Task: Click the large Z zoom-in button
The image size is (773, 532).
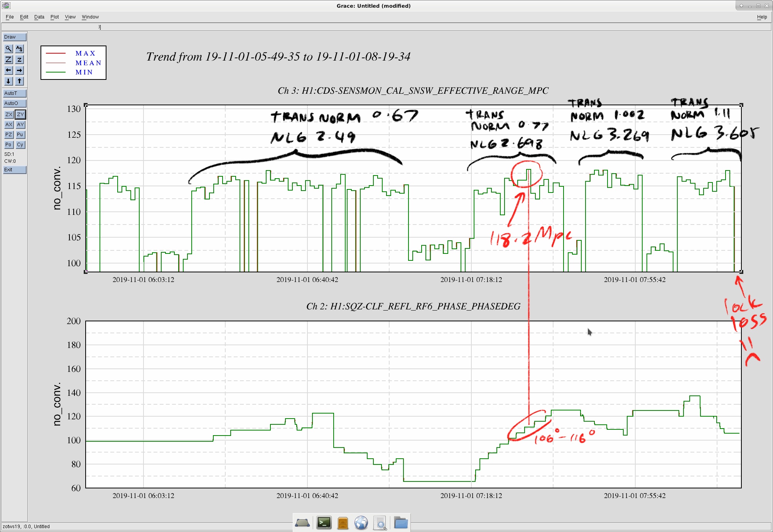Action: (8, 59)
